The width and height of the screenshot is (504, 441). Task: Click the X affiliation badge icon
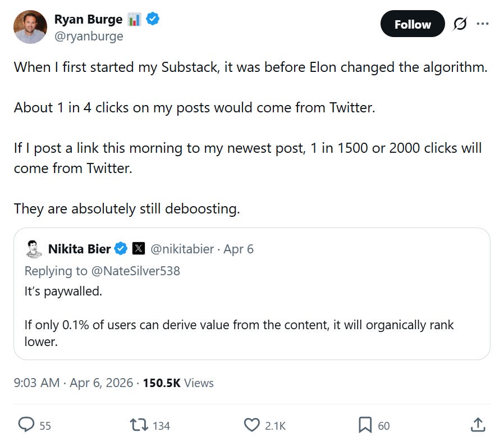(x=139, y=248)
